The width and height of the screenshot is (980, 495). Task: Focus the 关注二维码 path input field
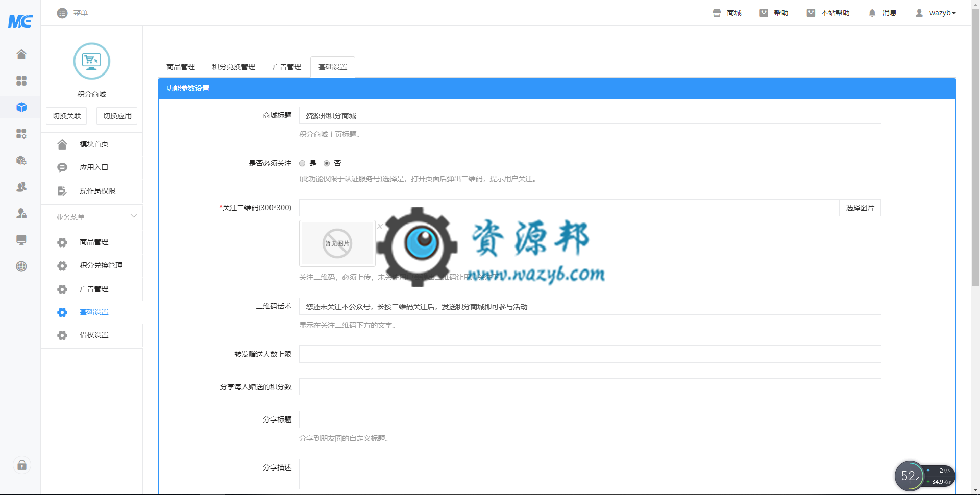(x=569, y=208)
